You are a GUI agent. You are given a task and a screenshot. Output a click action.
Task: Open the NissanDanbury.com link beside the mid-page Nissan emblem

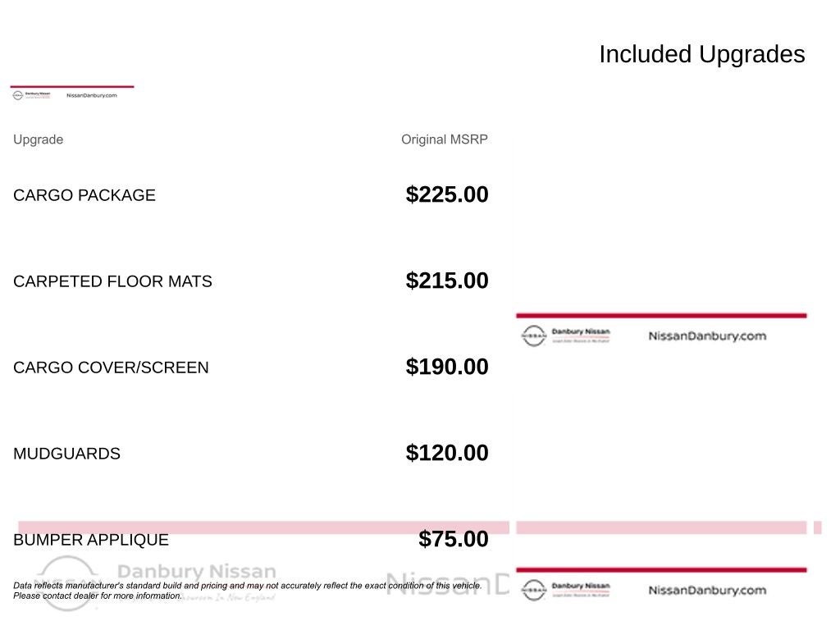click(707, 336)
